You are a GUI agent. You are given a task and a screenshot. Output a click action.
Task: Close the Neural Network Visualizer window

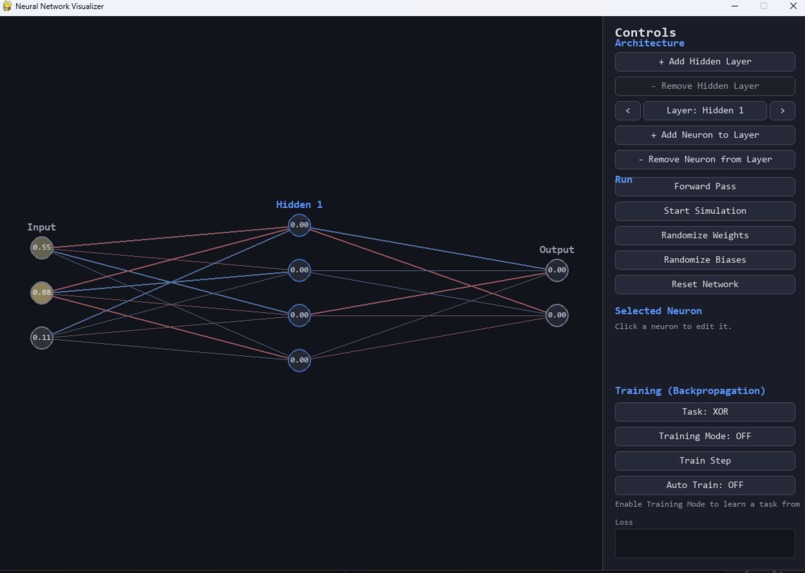click(793, 6)
